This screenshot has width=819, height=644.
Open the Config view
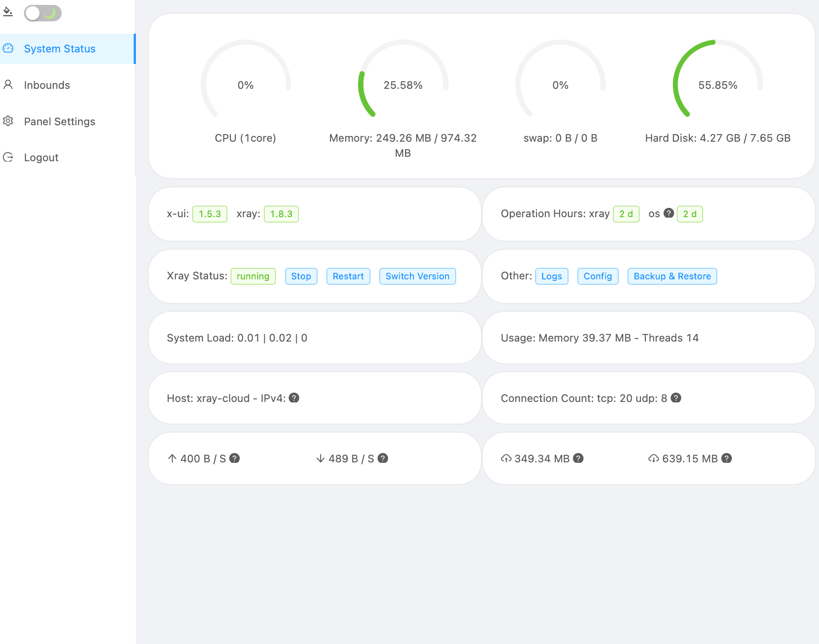[598, 276]
